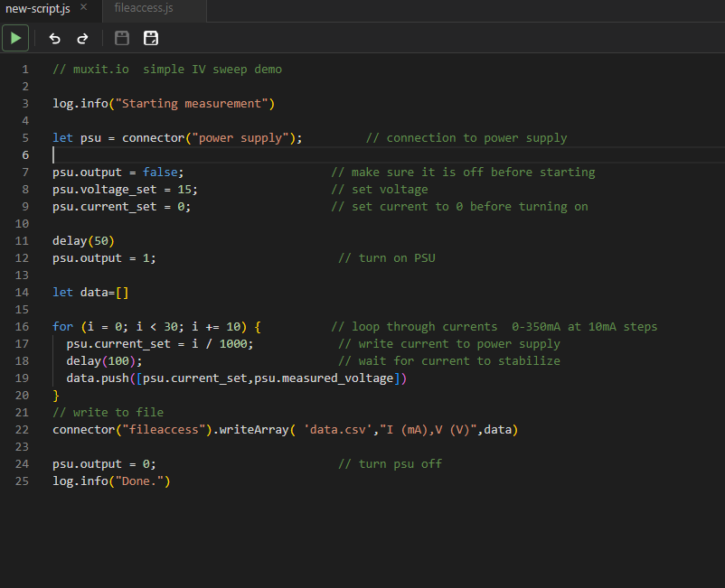Click the text "psu.output = 1;"
Image resolution: width=725 pixels, height=588 pixels.
point(104,258)
